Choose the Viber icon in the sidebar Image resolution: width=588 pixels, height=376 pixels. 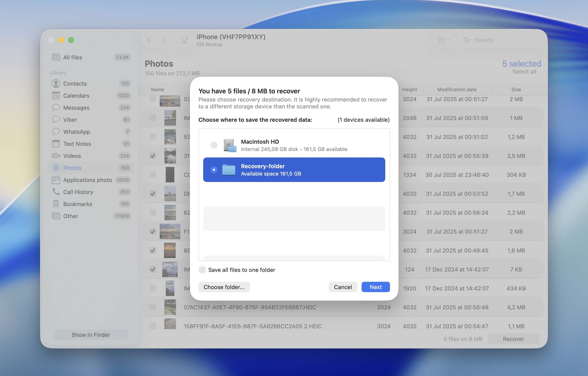click(x=56, y=119)
